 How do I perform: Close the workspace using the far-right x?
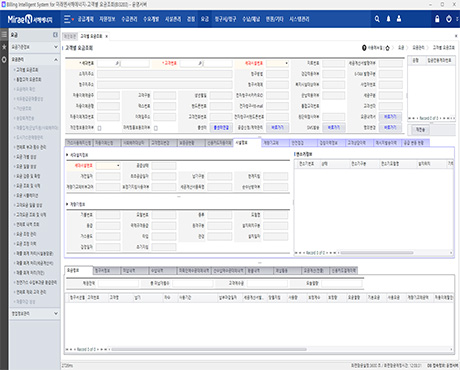(456, 36)
